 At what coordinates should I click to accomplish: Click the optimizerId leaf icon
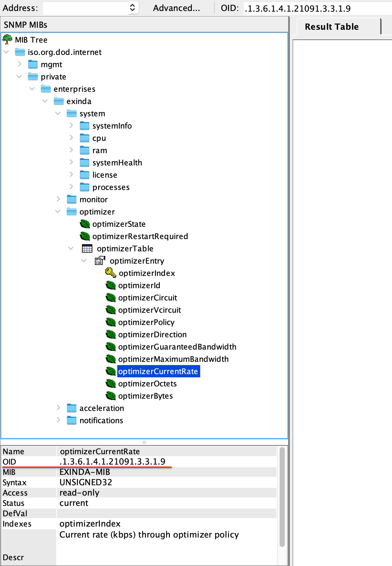(111, 285)
